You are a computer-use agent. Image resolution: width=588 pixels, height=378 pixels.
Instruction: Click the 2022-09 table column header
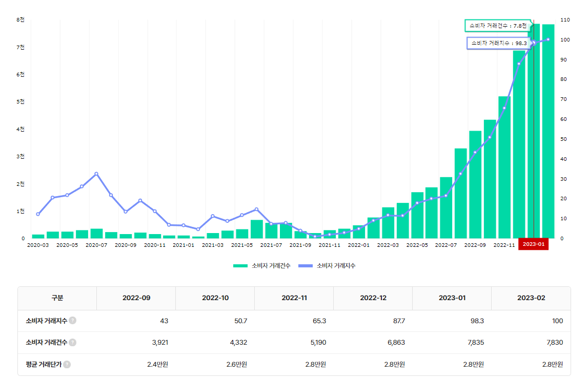tap(136, 298)
